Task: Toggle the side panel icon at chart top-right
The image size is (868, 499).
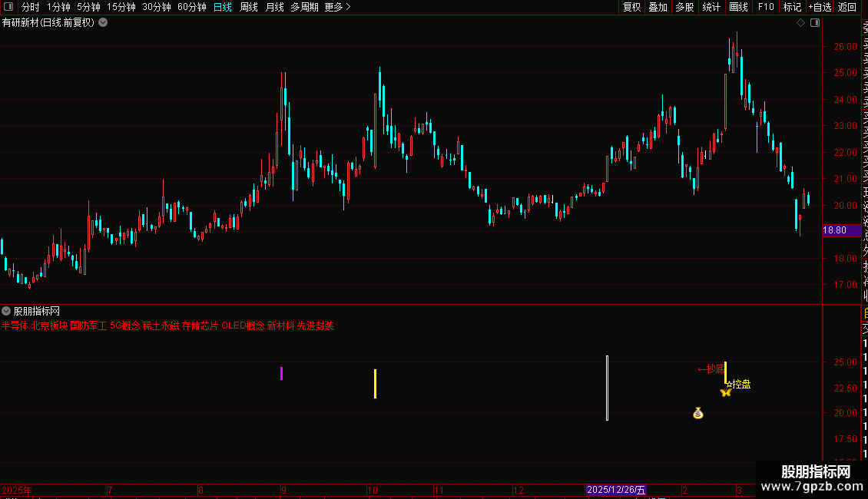Action: coord(815,23)
